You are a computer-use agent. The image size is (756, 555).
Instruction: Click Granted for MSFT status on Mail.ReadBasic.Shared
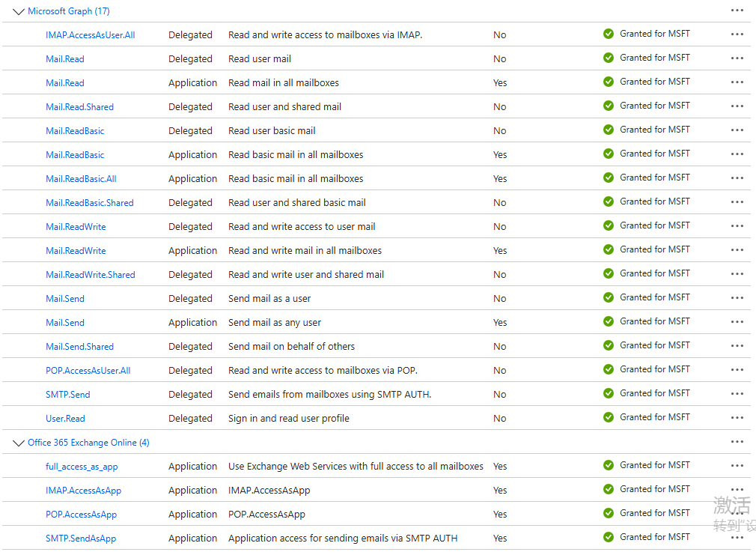pyautogui.click(x=654, y=201)
